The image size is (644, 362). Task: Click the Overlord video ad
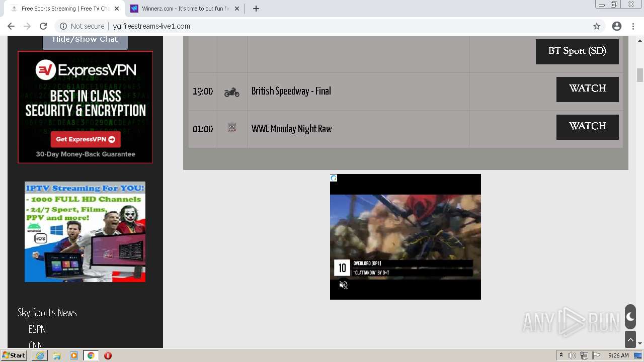pos(406,237)
